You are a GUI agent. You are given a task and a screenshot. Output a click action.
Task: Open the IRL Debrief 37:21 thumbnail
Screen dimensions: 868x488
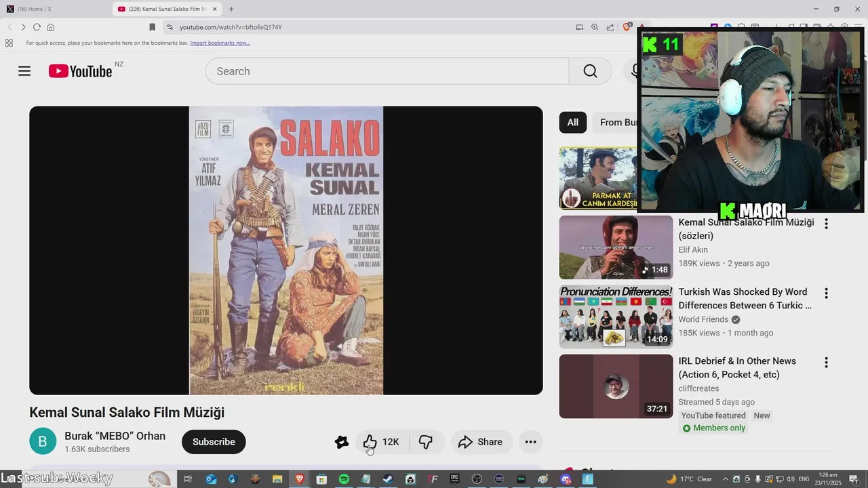[x=616, y=386]
